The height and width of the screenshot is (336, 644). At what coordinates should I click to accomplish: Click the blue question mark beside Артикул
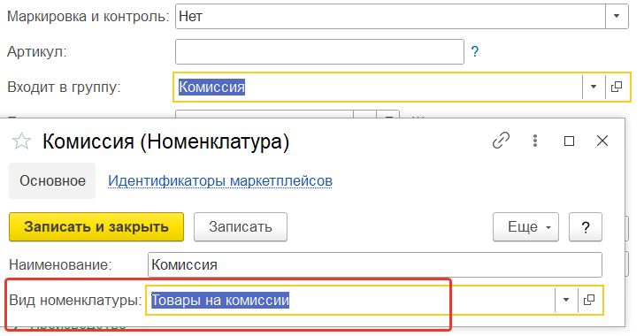[475, 51]
